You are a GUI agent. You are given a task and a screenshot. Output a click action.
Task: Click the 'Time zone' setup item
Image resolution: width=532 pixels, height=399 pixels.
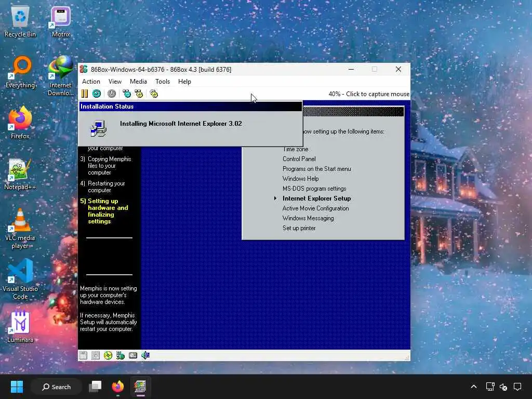click(x=295, y=149)
